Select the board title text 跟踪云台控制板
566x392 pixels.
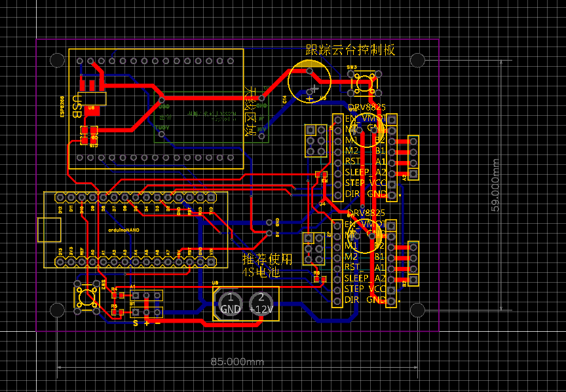(x=350, y=50)
